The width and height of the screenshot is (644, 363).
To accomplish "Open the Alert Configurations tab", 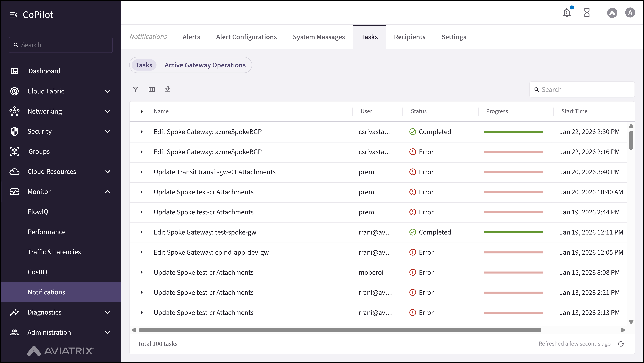I will (x=246, y=37).
